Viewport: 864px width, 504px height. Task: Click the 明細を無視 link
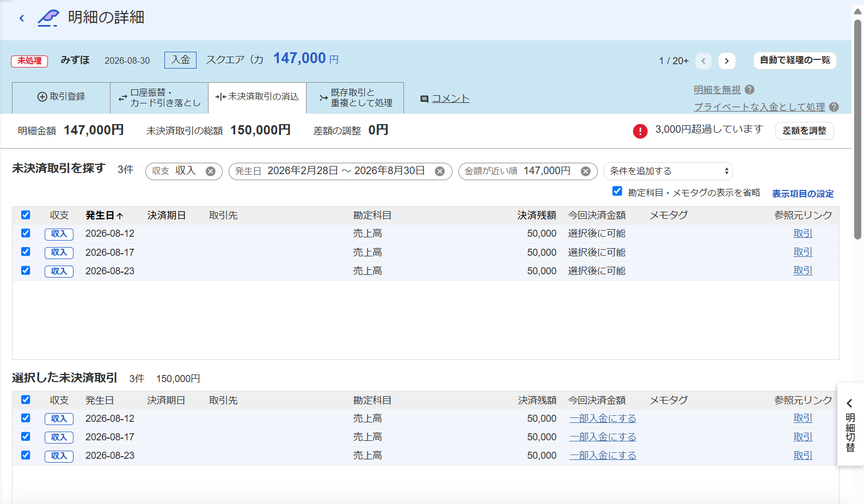(x=717, y=90)
